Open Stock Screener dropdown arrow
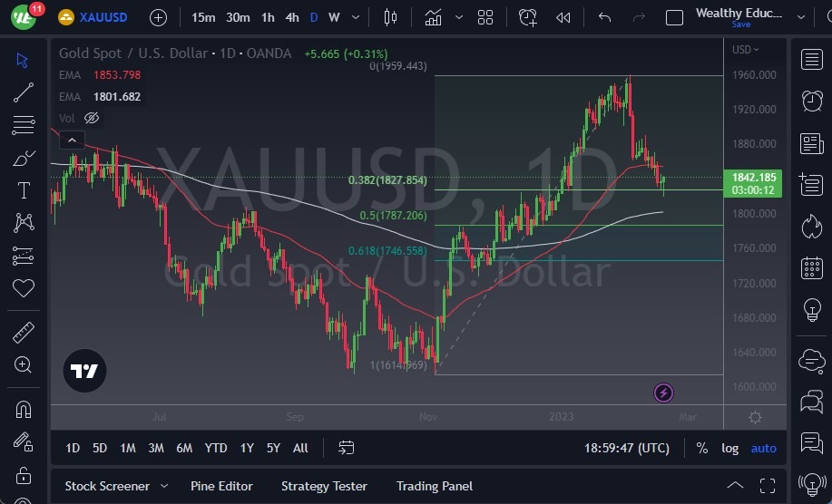This screenshot has height=504, width=832. coord(164,486)
